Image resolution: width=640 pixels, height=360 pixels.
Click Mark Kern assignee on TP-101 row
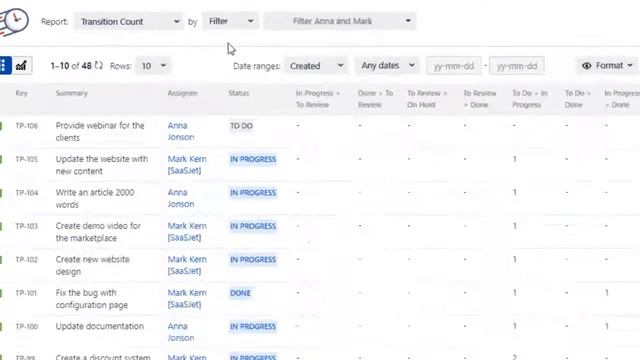(187, 299)
